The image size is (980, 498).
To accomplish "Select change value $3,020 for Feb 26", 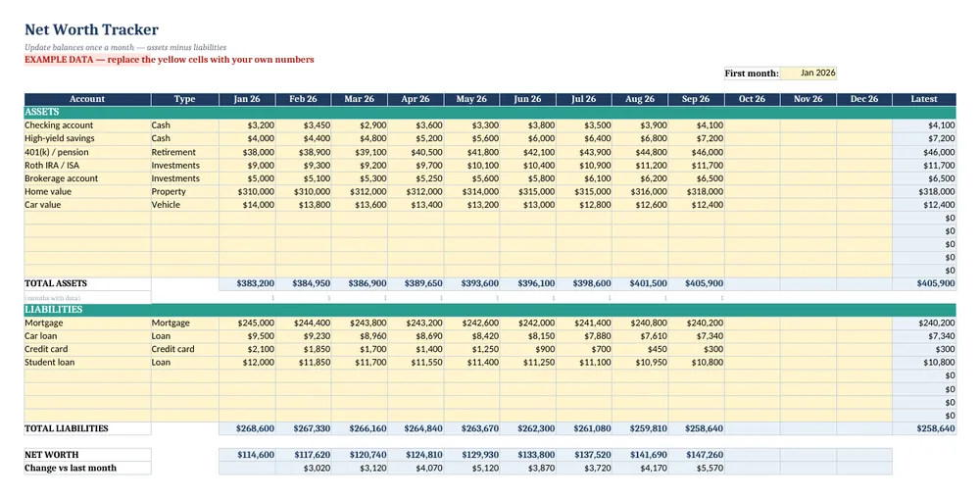I will click(x=304, y=468).
